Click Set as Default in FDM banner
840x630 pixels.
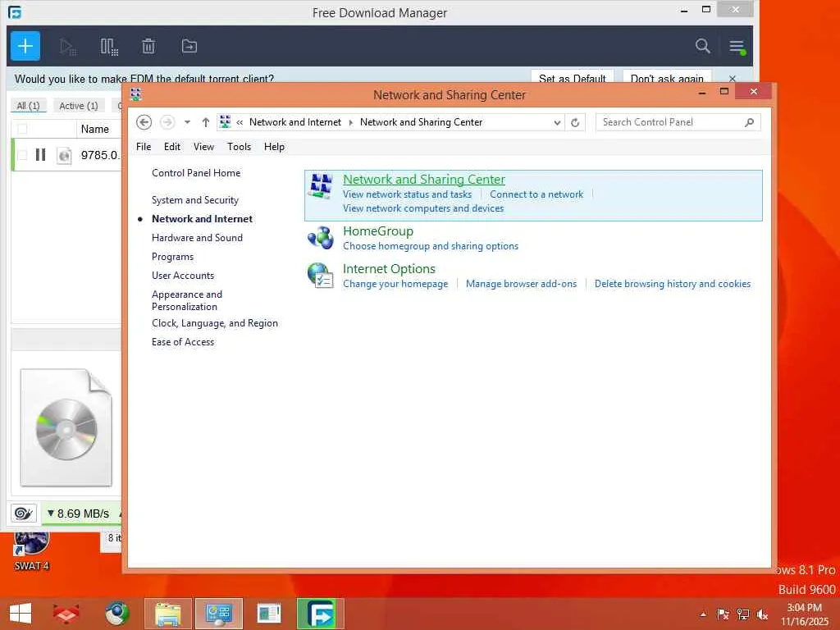[x=572, y=78]
